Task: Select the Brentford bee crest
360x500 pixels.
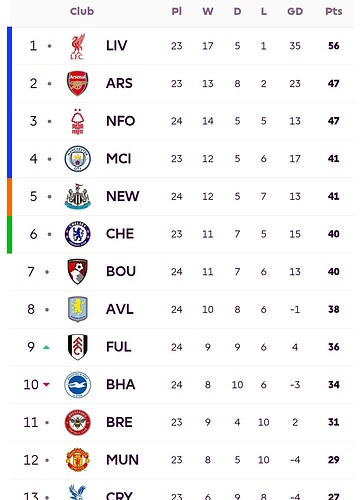Action: point(77,422)
